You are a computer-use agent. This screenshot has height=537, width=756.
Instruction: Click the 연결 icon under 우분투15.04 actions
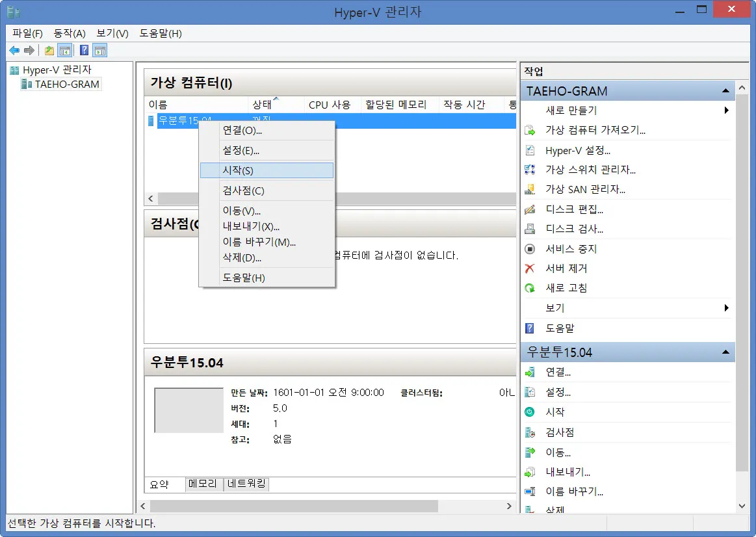coord(530,372)
